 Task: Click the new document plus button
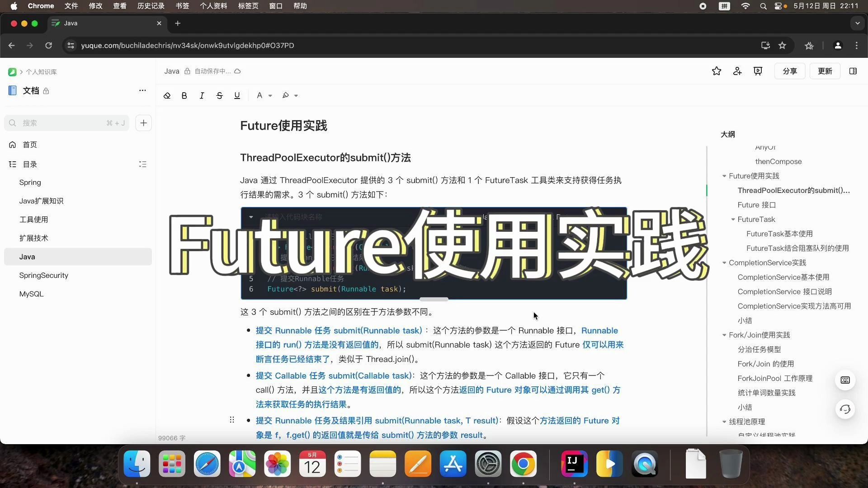pyautogui.click(x=143, y=123)
